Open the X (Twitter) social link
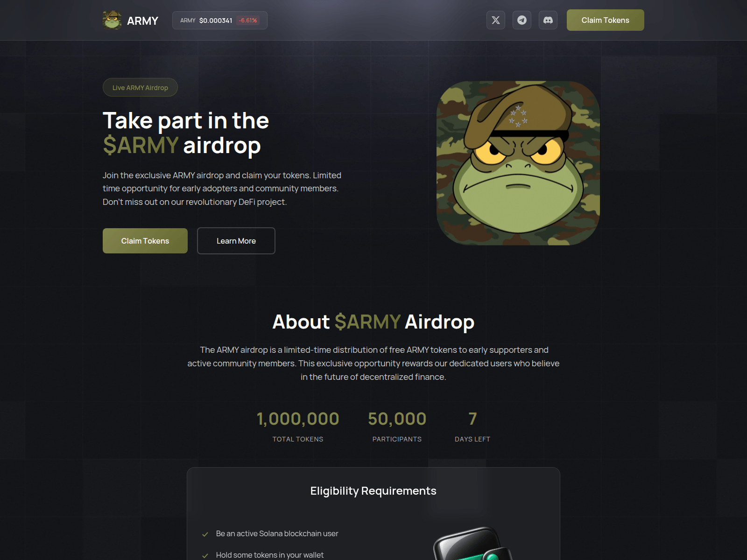 (496, 20)
